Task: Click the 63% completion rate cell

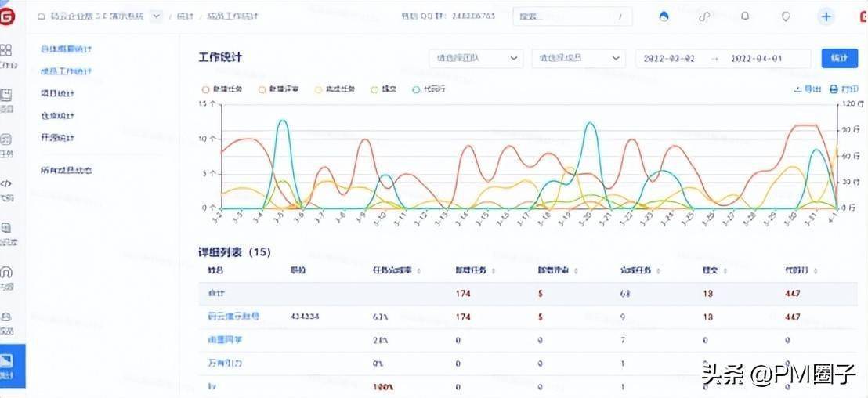Action: point(380,317)
